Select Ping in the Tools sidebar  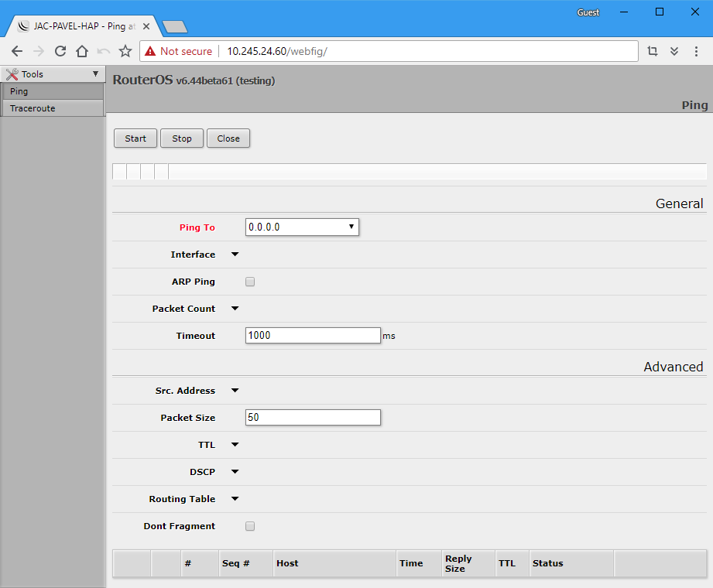click(x=53, y=91)
